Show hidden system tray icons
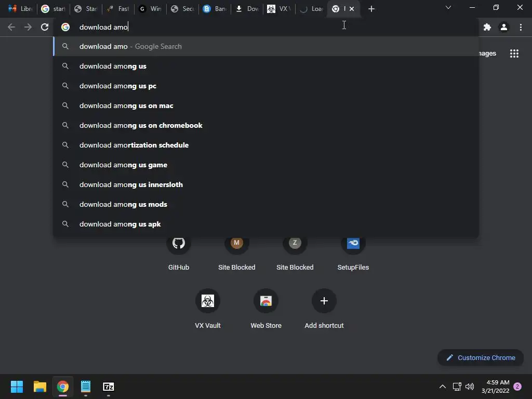The image size is (532, 399). click(443, 387)
